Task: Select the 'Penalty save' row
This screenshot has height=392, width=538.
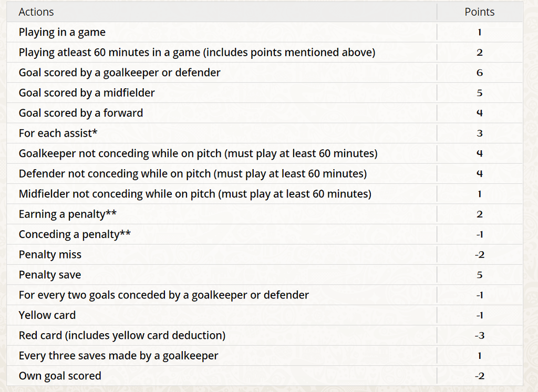Action: [265, 275]
